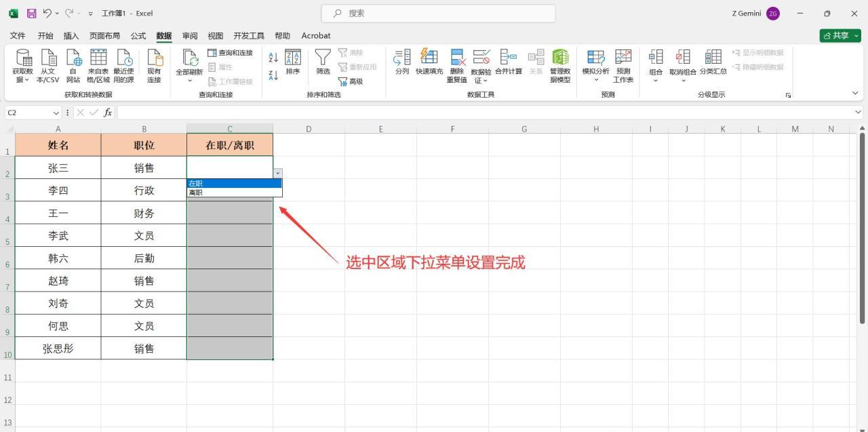Screen dimensions: 868x432
Task: Open 高级 (Advanced) filter
Action: tap(351, 81)
